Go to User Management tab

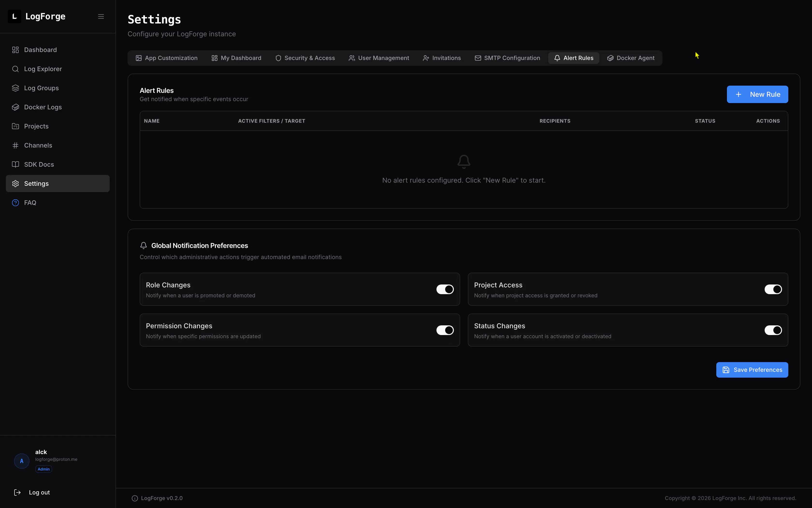click(x=379, y=58)
